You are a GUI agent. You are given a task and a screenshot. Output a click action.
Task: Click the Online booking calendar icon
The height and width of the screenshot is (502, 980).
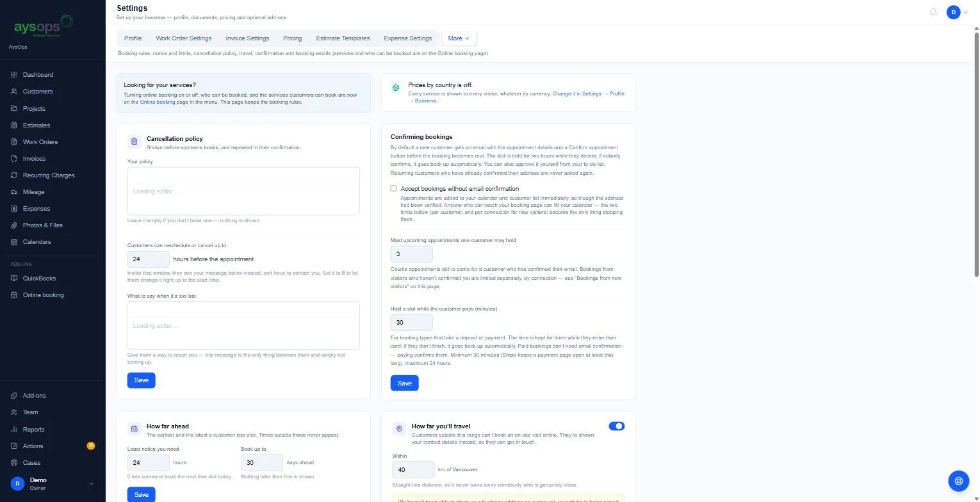pos(14,295)
